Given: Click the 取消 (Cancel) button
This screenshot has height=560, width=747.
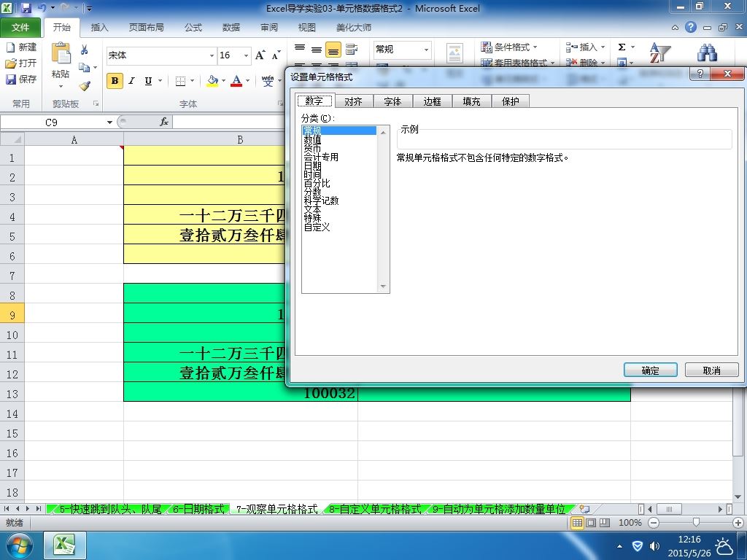Looking at the screenshot, I should point(712,370).
